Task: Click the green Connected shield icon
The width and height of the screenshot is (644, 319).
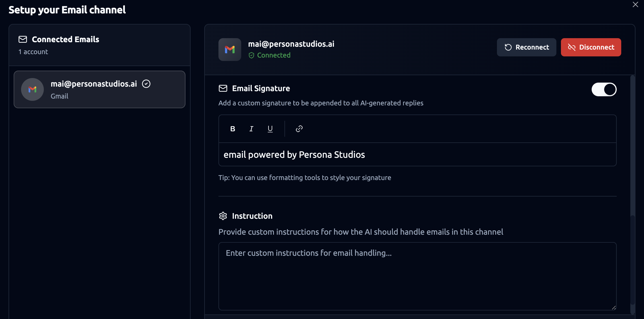Action: (x=251, y=55)
